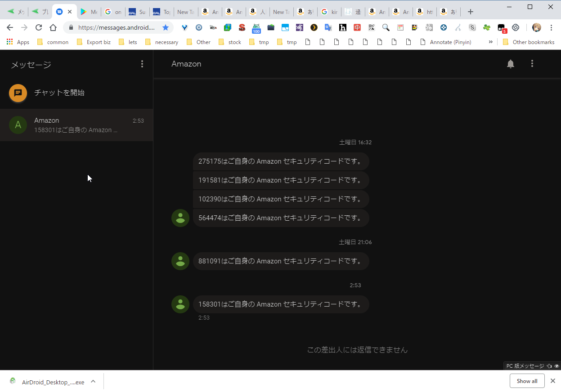Open the green clover extension icon
Image resolution: width=561 pixels, height=392 pixels.
pos(487,27)
